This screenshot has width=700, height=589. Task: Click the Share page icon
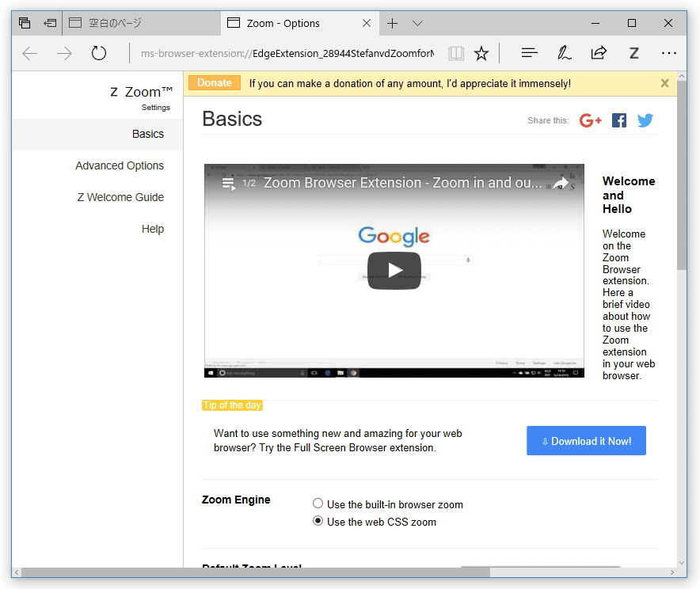tap(599, 54)
